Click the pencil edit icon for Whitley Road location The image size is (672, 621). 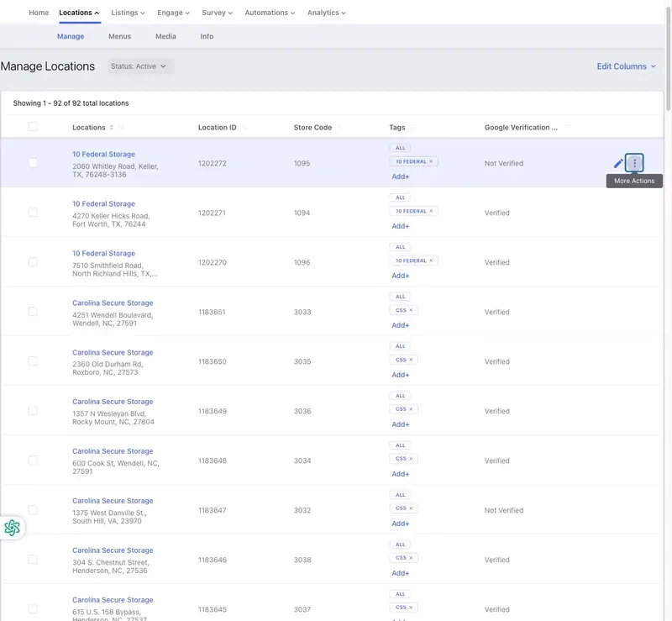tap(618, 163)
